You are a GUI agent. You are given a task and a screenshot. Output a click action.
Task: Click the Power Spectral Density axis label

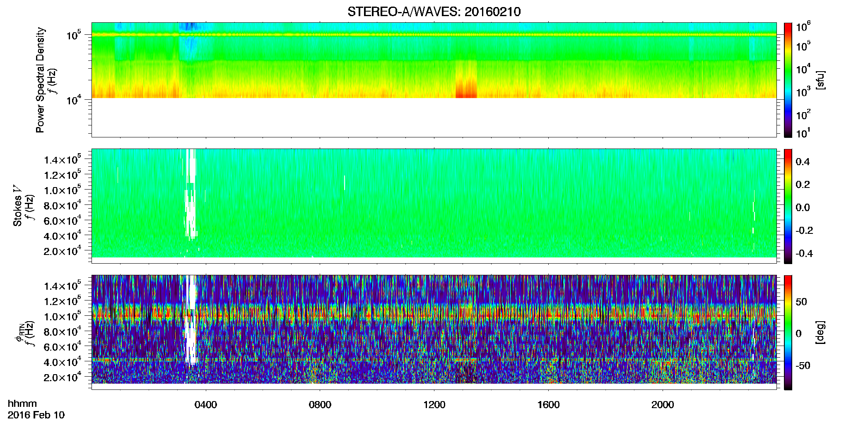click(40, 80)
